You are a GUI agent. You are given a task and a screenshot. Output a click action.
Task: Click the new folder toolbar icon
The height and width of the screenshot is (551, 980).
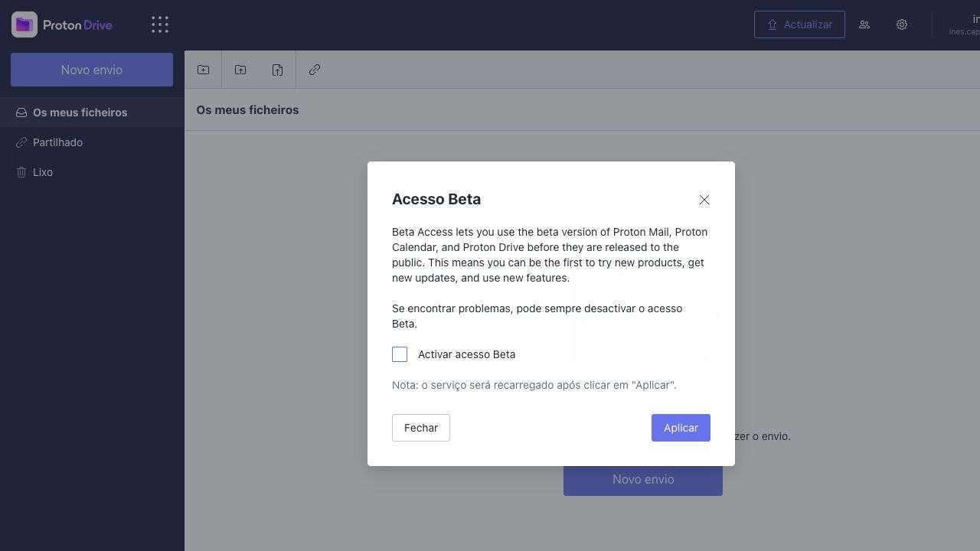(x=203, y=70)
